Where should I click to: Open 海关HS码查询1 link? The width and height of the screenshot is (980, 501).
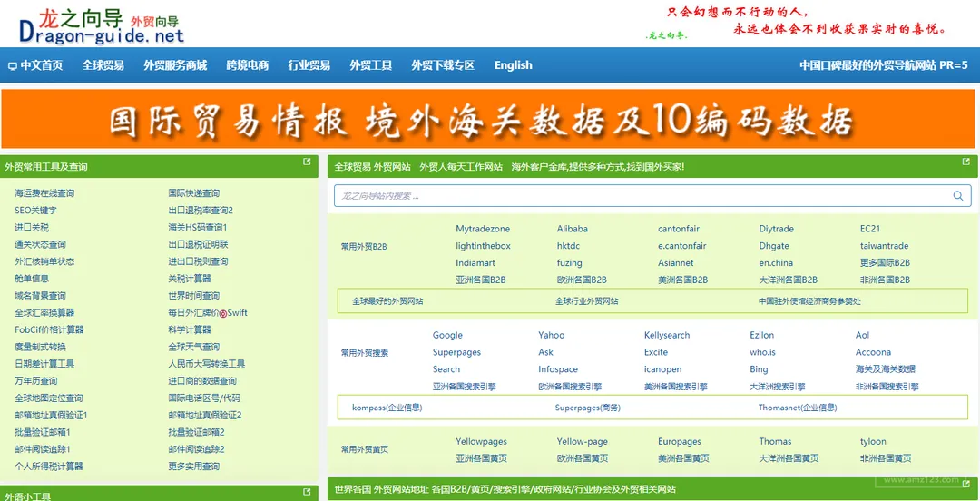click(x=198, y=227)
